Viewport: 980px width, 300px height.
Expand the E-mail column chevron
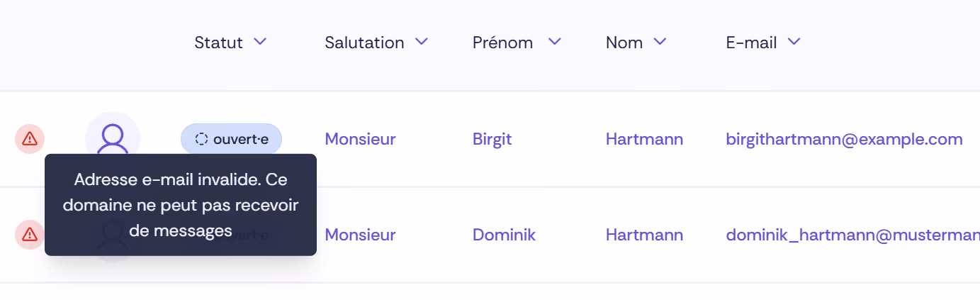coord(794,43)
